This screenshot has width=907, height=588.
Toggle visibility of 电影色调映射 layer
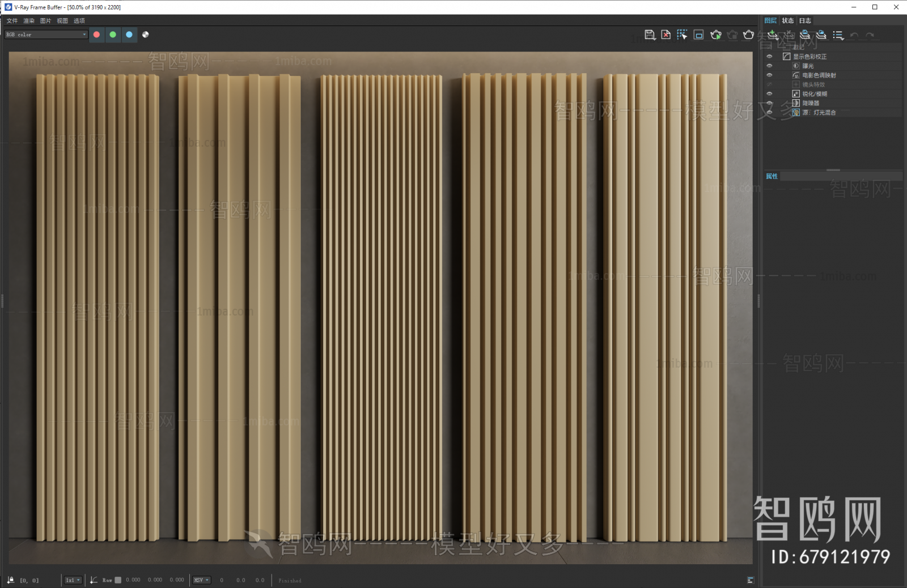click(769, 75)
